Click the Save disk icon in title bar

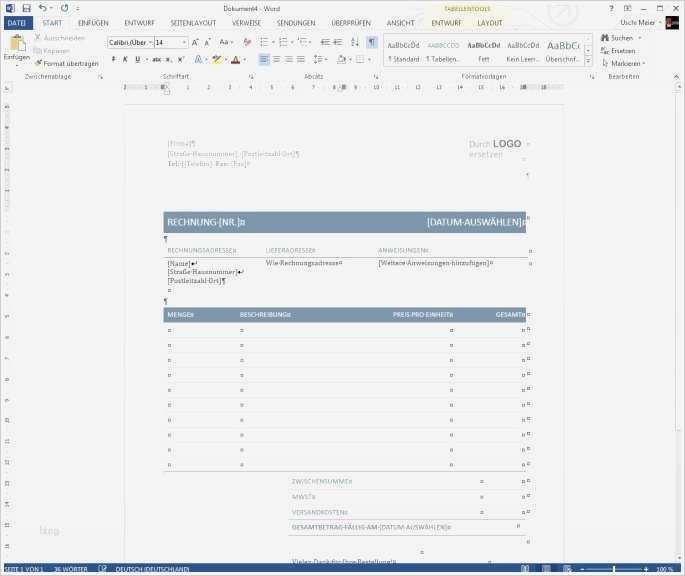27,8
